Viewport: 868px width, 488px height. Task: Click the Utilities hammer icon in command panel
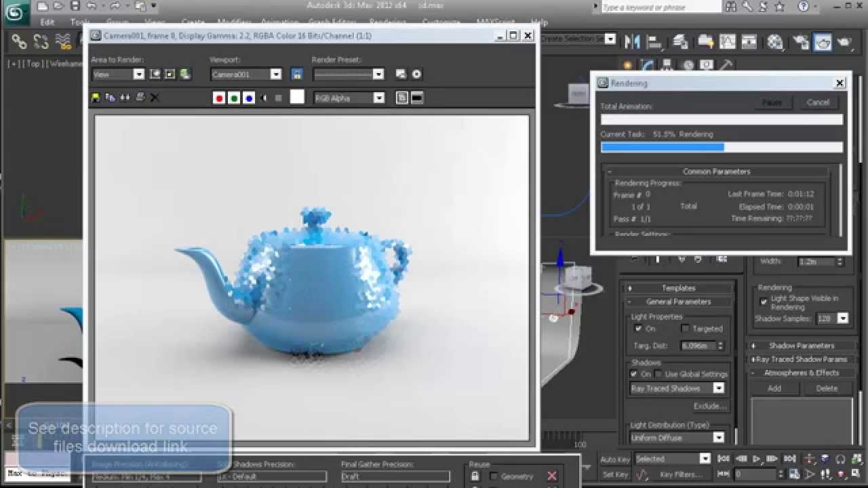pyautogui.click(x=726, y=66)
